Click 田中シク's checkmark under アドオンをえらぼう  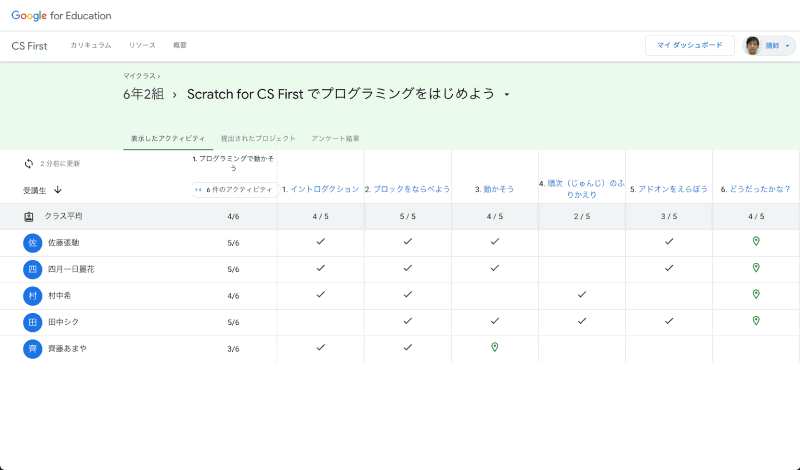click(x=669, y=321)
